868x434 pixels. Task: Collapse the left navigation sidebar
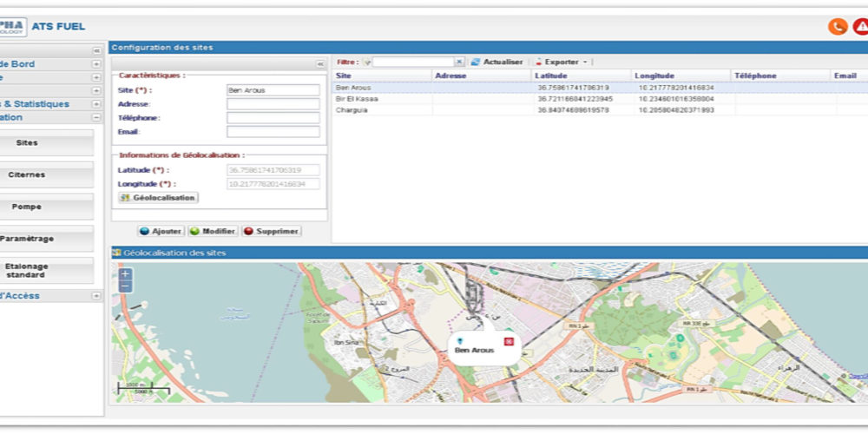[x=97, y=50]
